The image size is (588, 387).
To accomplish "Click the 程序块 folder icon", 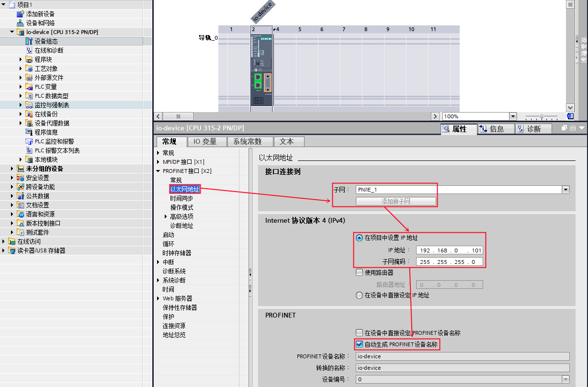I will [x=29, y=59].
